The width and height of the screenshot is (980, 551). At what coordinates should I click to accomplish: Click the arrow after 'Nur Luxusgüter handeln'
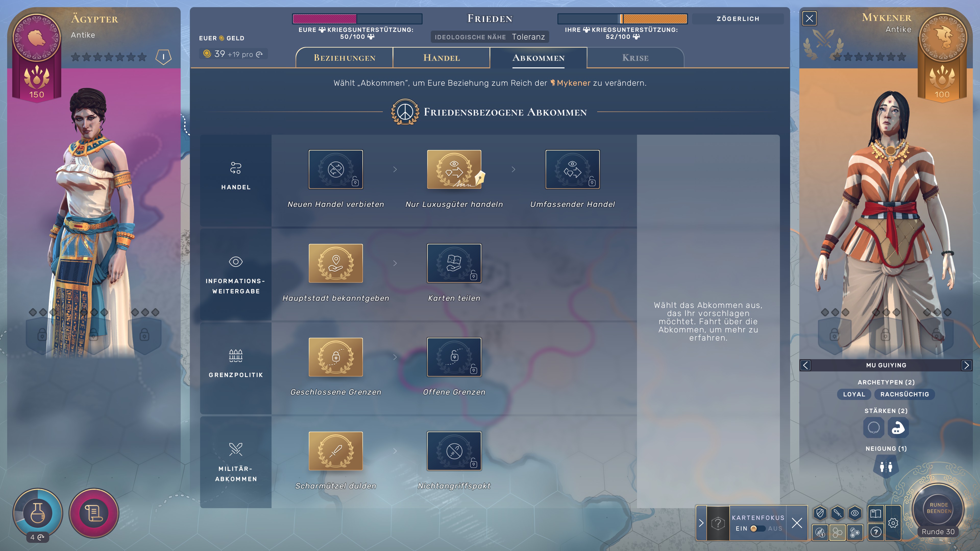click(513, 169)
